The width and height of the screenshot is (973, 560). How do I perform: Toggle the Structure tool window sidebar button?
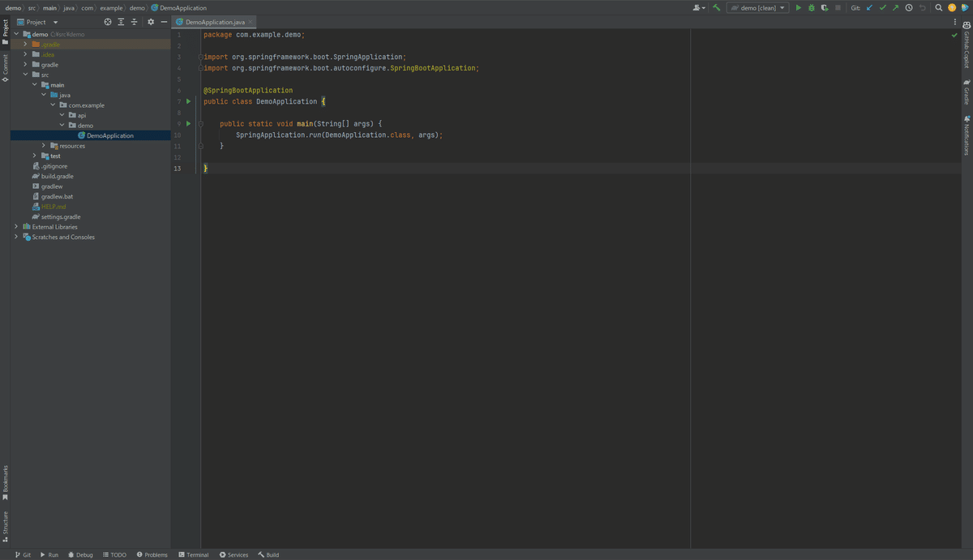coord(6,524)
